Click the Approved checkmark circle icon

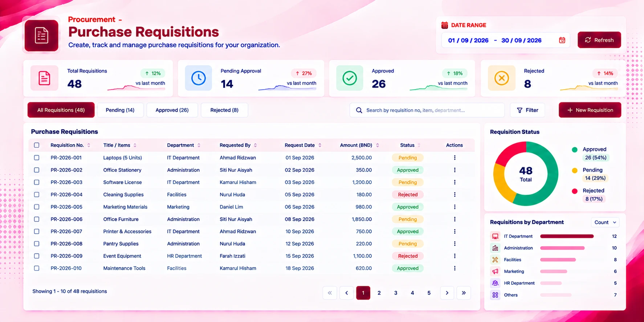click(350, 78)
